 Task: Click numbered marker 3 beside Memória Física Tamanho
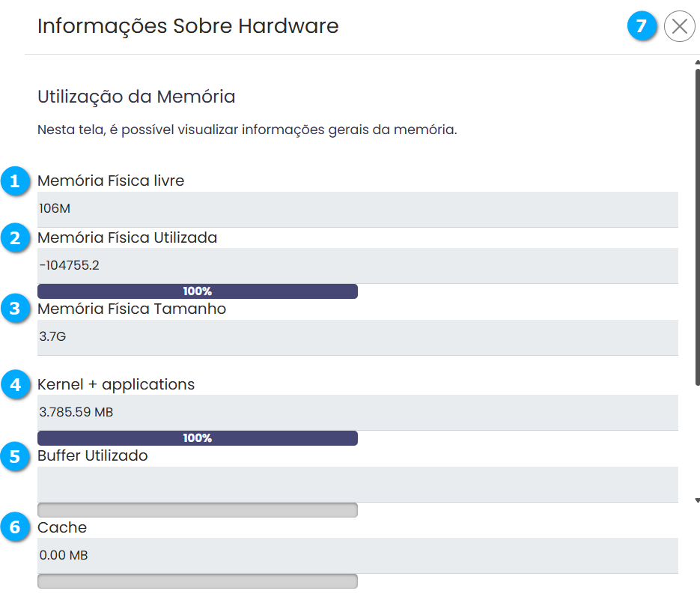coord(15,309)
